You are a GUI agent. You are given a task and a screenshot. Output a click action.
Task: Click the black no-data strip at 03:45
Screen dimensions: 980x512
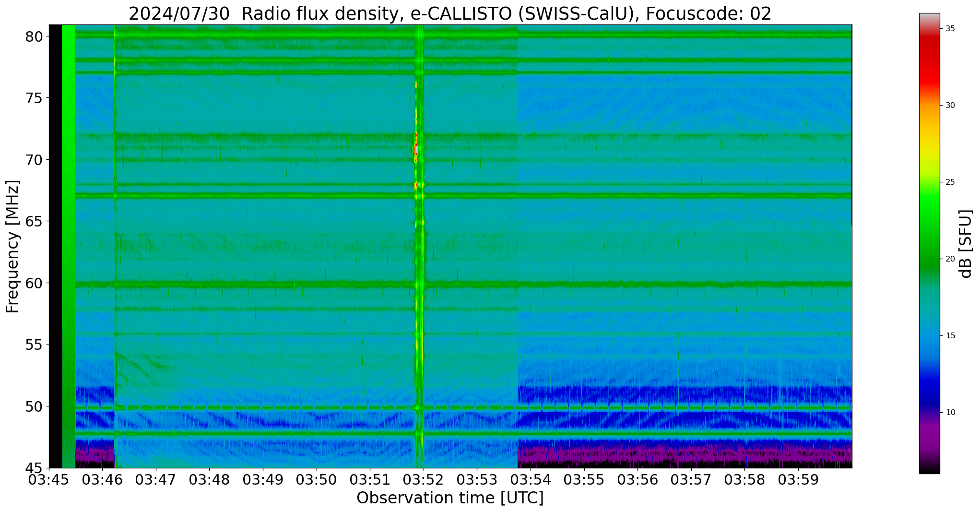[56, 246]
